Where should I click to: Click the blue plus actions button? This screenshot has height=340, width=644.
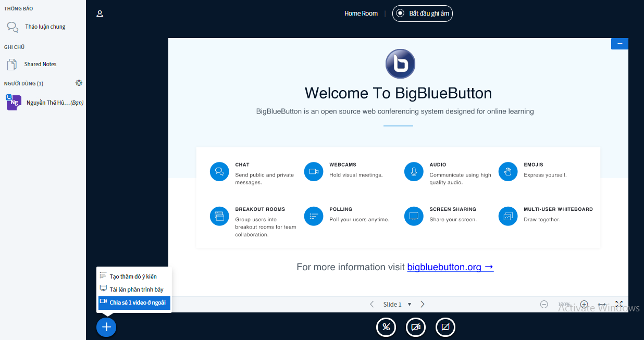coord(106,327)
